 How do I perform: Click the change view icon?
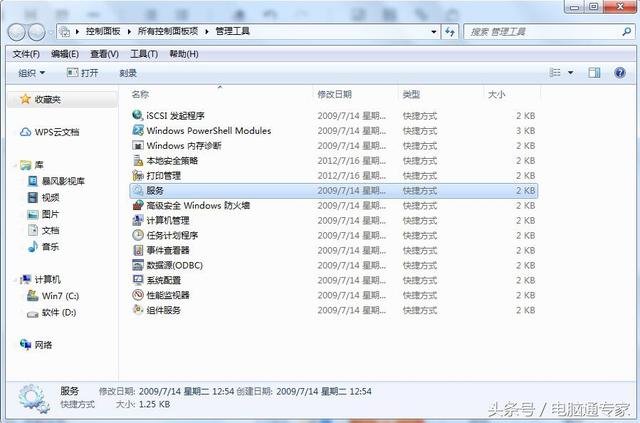[555, 73]
